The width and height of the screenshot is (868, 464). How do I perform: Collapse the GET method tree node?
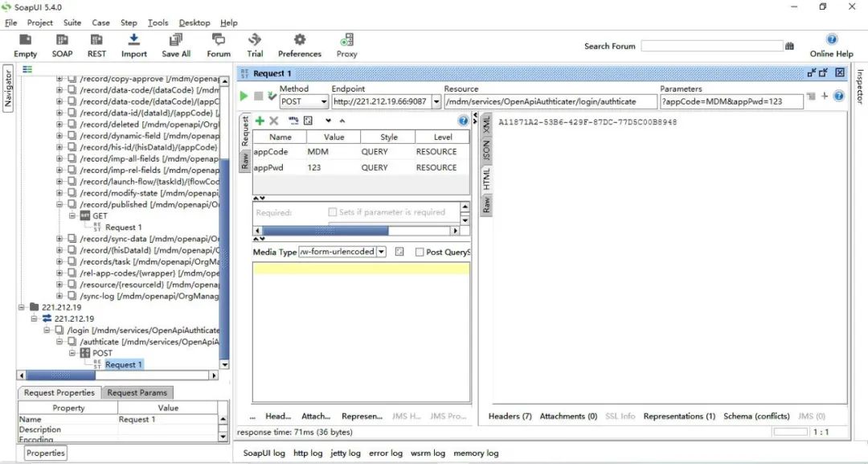coord(72,216)
